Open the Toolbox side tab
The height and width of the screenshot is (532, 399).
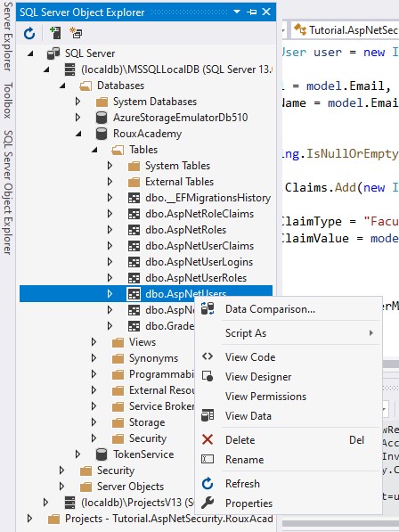pyautogui.click(x=8, y=101)
